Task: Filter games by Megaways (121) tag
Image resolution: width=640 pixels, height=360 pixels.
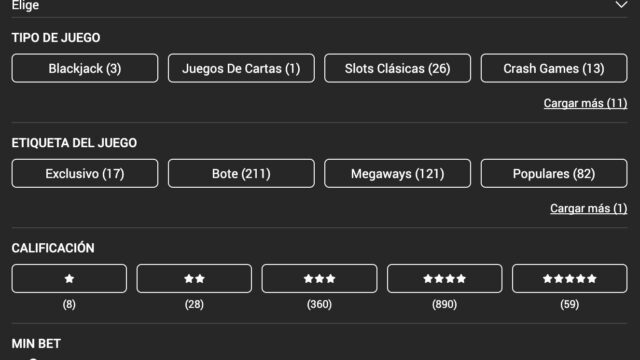Action: tap(398, 173)
